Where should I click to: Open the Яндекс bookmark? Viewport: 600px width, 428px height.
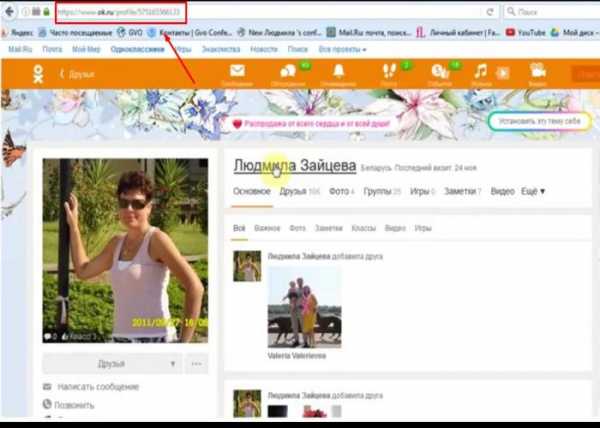coord(18,33)
